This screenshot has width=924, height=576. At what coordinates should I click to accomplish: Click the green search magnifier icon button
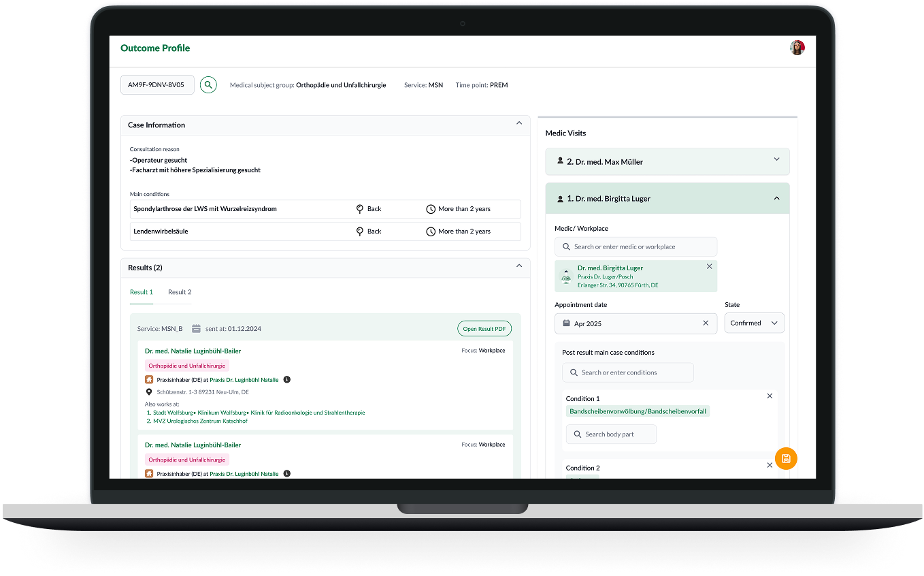[x=208, y=85]
